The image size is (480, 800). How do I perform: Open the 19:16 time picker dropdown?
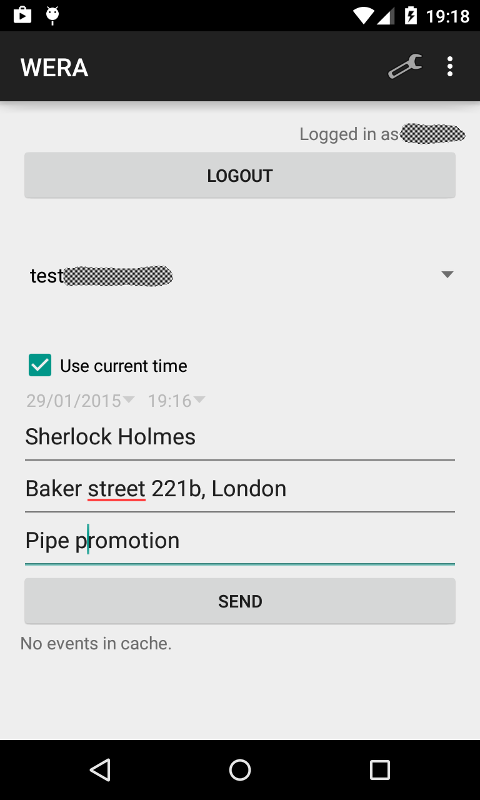point(176,401)
